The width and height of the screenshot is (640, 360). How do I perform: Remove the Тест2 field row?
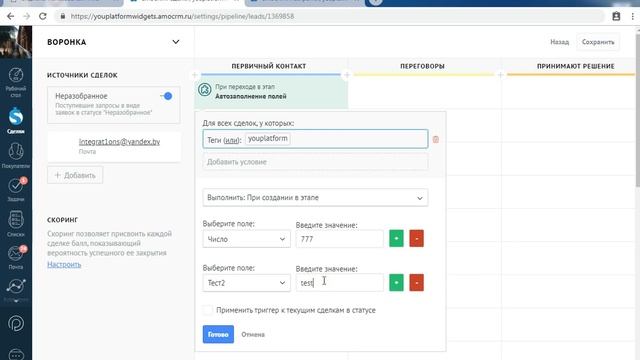(416, 282)
